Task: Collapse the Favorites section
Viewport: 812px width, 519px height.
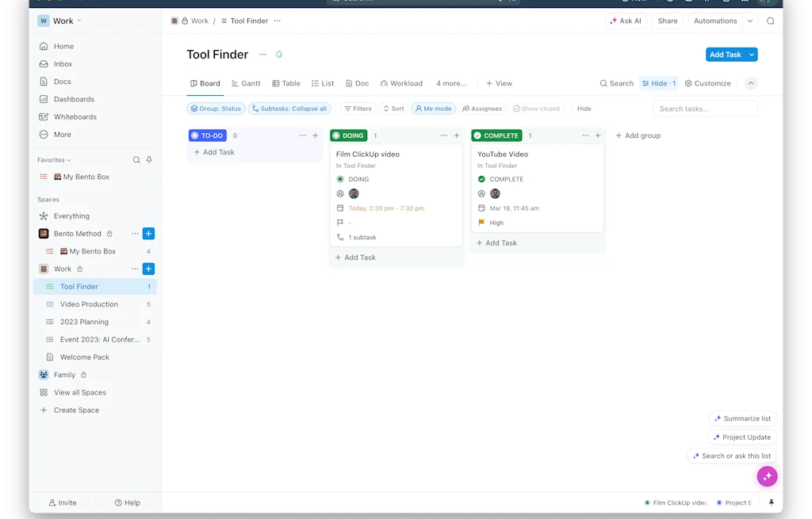Action: tap(54, 160)
